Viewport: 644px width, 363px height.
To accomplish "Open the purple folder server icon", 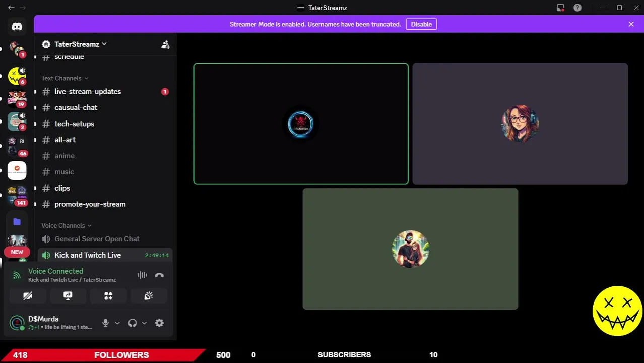I will coord(17,221).
